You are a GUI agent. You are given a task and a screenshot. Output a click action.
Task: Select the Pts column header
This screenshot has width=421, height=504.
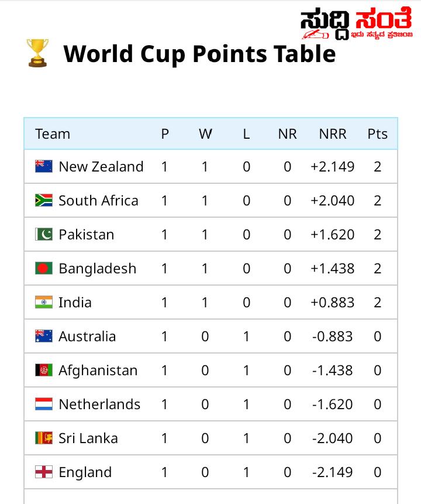[x=377, y=133]
